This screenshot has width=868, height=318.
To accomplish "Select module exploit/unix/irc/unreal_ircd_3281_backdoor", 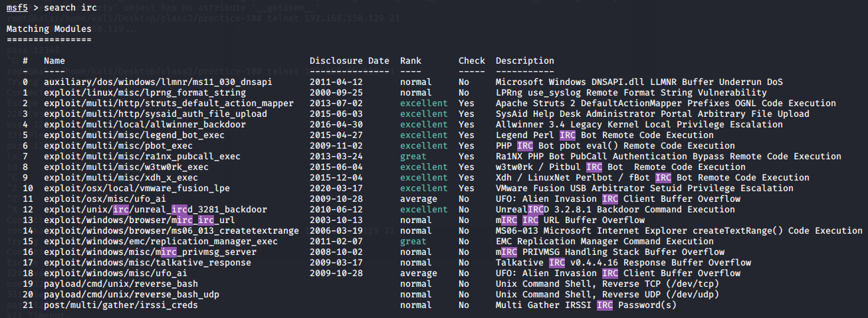I will tap(156, 210).
